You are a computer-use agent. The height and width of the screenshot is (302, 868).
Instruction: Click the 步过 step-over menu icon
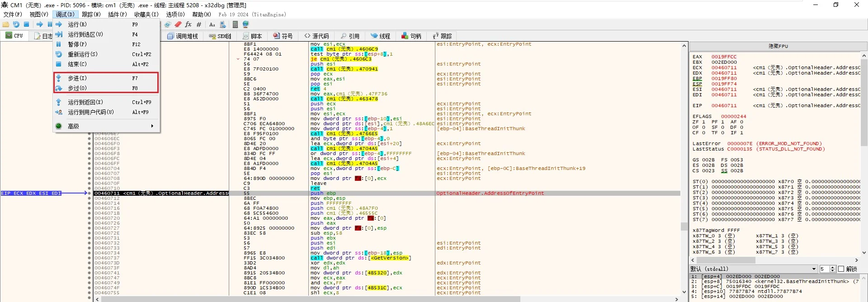[x=59, y=88]
